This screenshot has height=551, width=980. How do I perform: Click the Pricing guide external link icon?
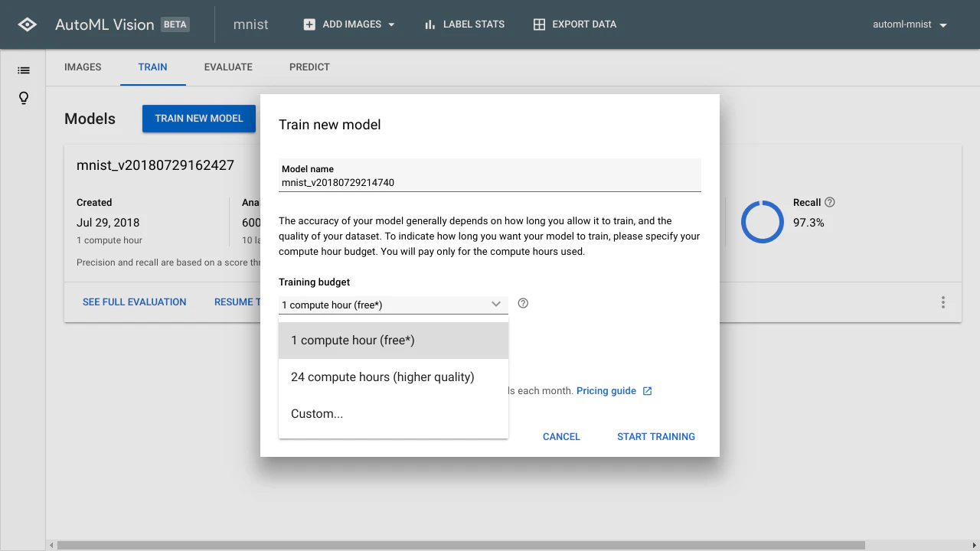[647, 391]
